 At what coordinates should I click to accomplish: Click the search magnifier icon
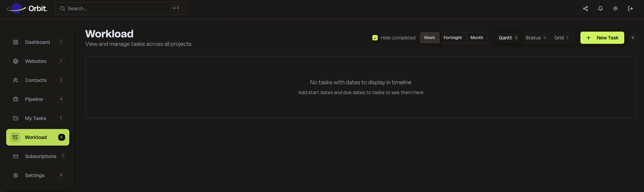pos(62,8)
